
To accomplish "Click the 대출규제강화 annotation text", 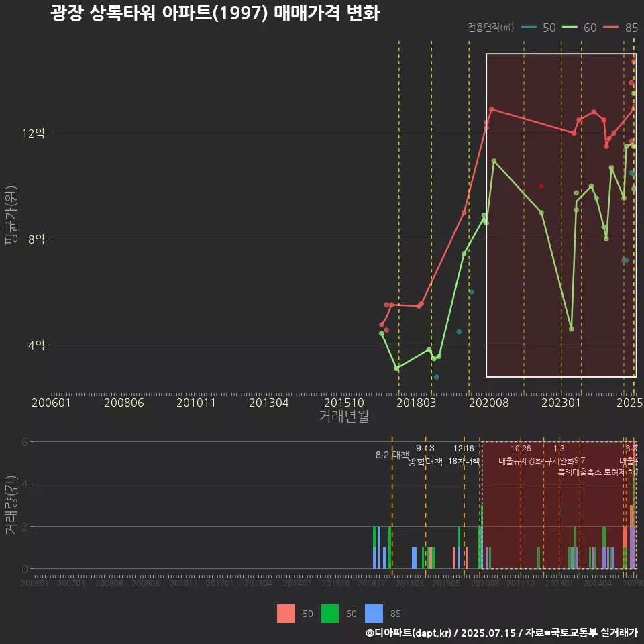I will coord(521,461).
